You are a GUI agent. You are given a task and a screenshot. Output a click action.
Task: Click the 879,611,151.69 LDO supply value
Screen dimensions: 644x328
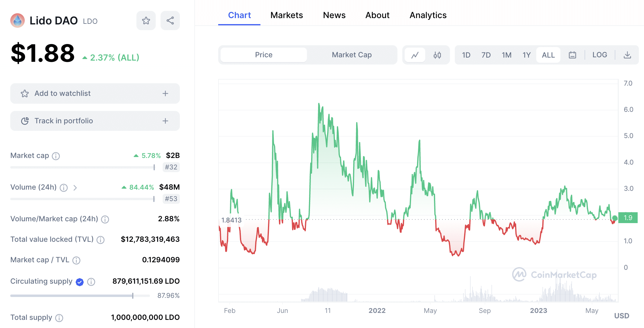pos(146,281)
